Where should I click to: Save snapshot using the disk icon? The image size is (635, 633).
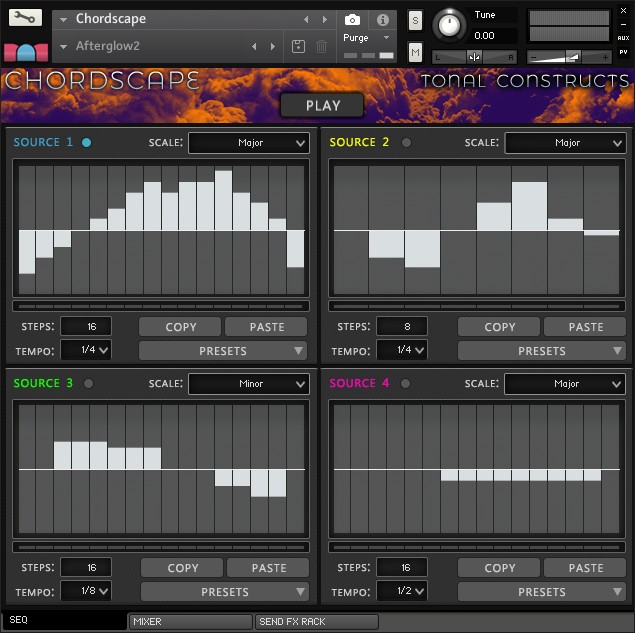point(298,46)
